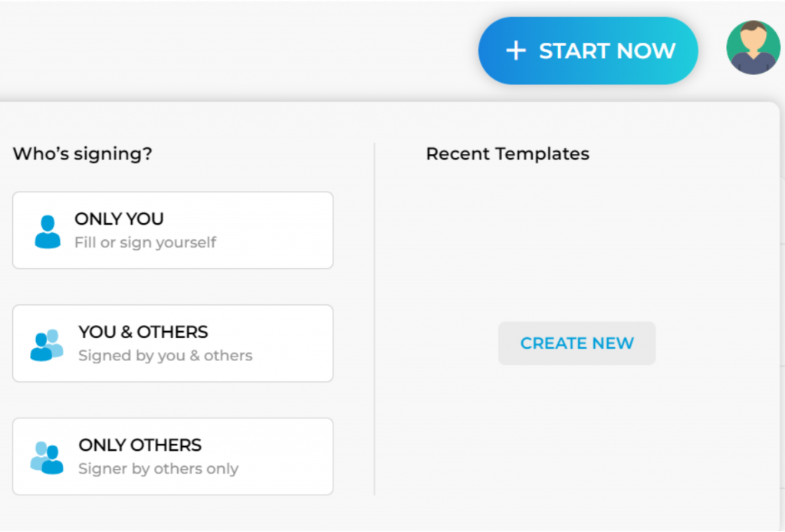Open the Recent Templates section header
The image size is (785, 532).
pos(507,153)
